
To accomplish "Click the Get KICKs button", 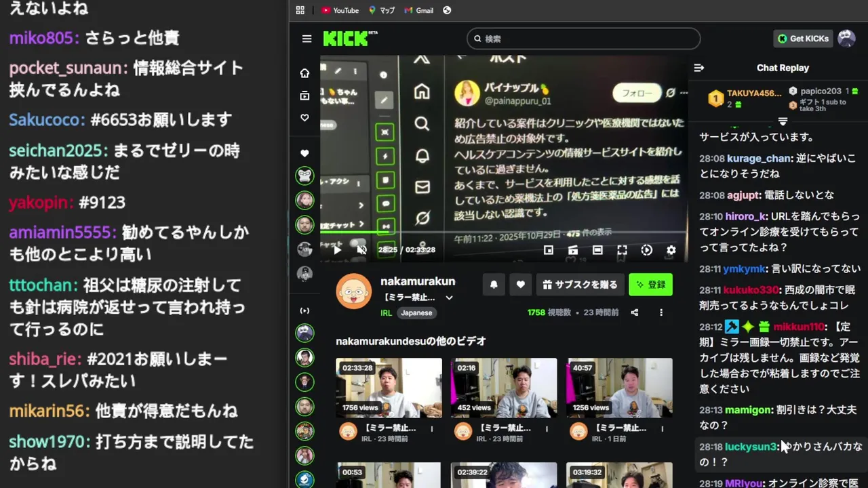I will [x=804, y=39].
